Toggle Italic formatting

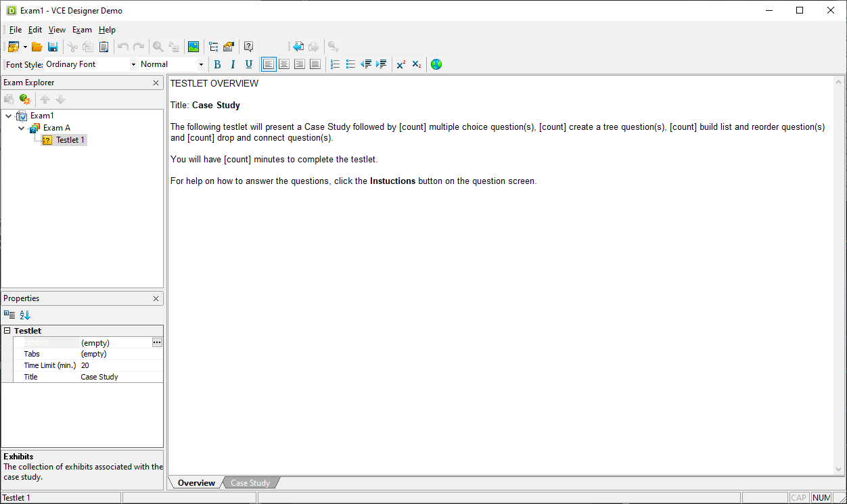(x=233, y=64)
